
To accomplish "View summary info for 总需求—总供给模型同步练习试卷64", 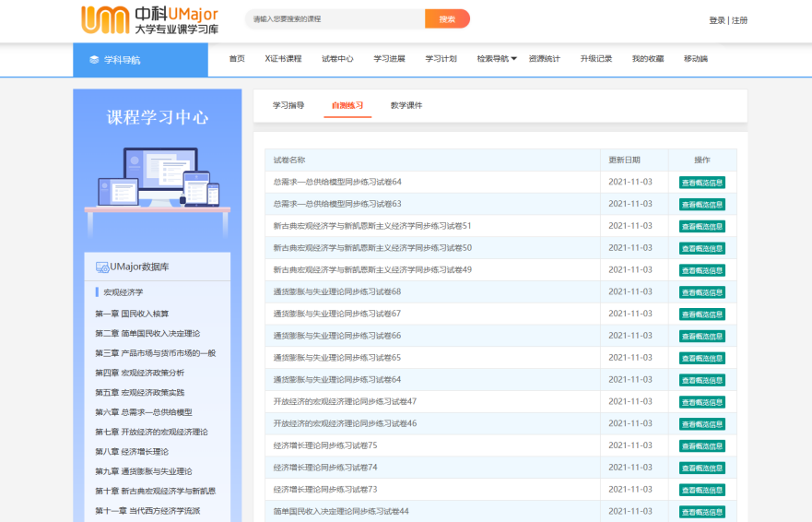I will pyautogui.click(x=702, y=182).
